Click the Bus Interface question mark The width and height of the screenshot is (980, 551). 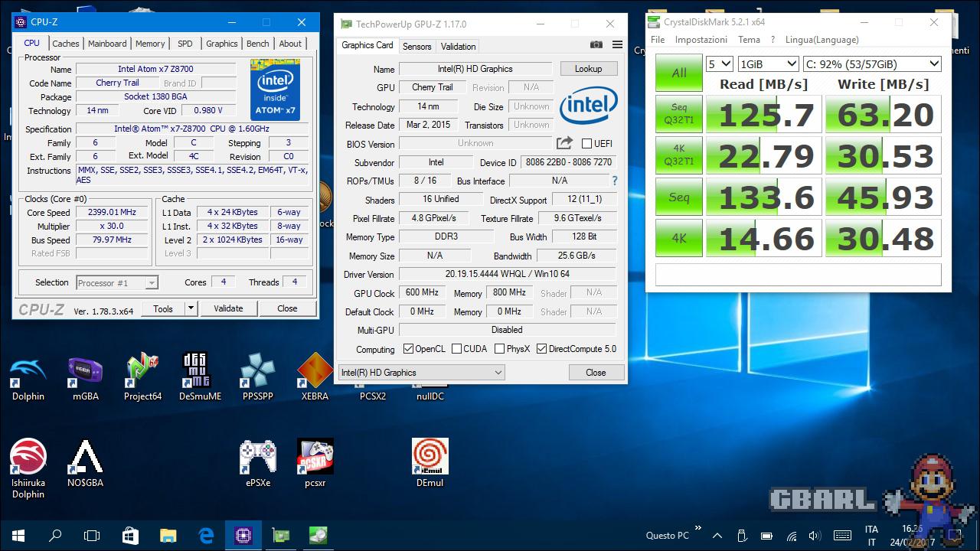(x=614, y=181)
